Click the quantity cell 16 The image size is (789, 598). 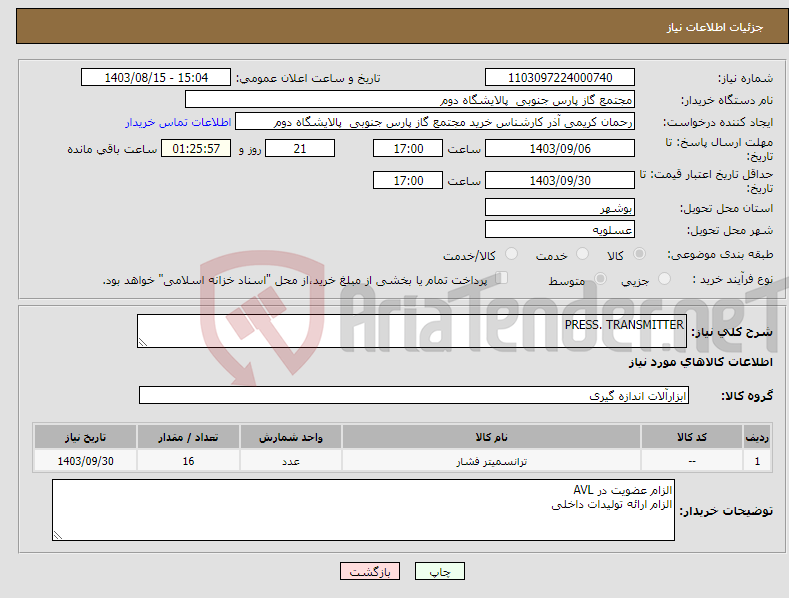[188, 461]
